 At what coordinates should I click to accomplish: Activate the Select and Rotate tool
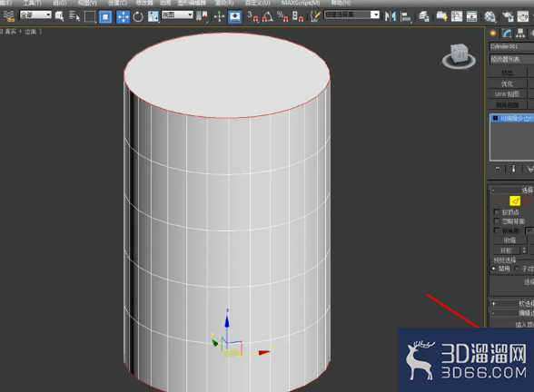coord(138,16)
